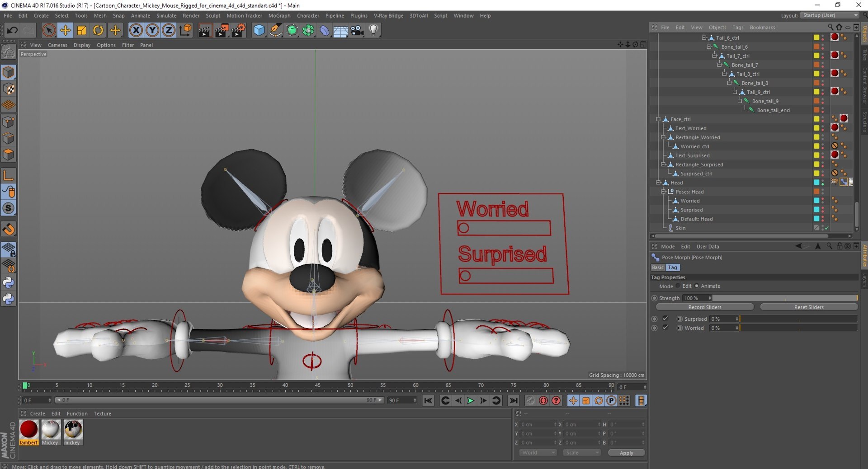This screenshot has height=469, width=868.
Task: Switch to the Tag tab
Action: coord(673,267)
